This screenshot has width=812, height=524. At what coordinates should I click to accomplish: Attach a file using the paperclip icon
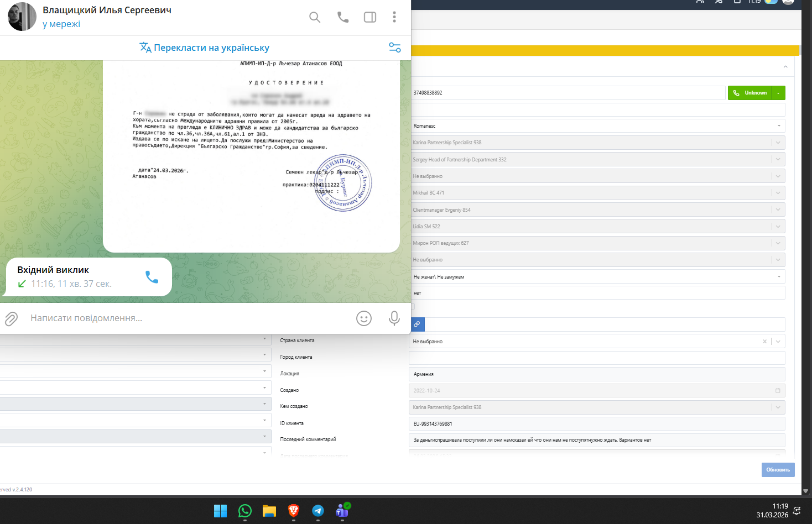pos(12,318)
